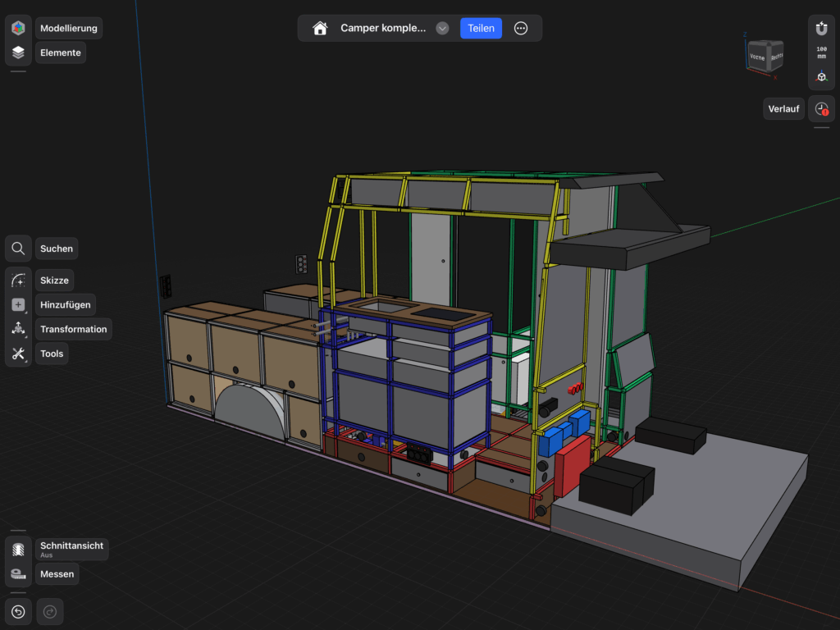Open the Hinzufügen add menu

point(18,304)
